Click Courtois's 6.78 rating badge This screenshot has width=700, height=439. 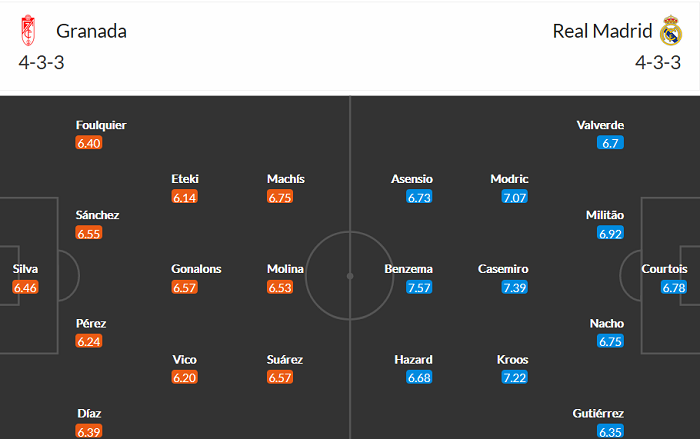(x=674, y=288)
